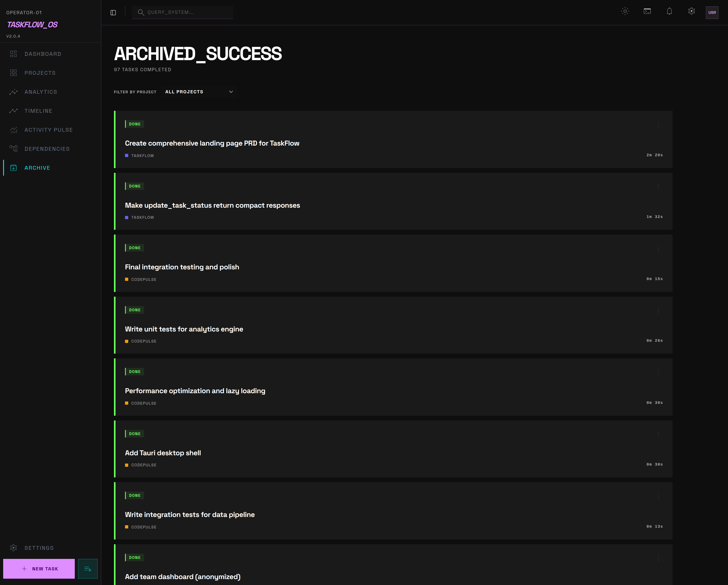Open the Dependencies view icon
The width and height of the screenshot is (728, 585).
coord(13,149)
